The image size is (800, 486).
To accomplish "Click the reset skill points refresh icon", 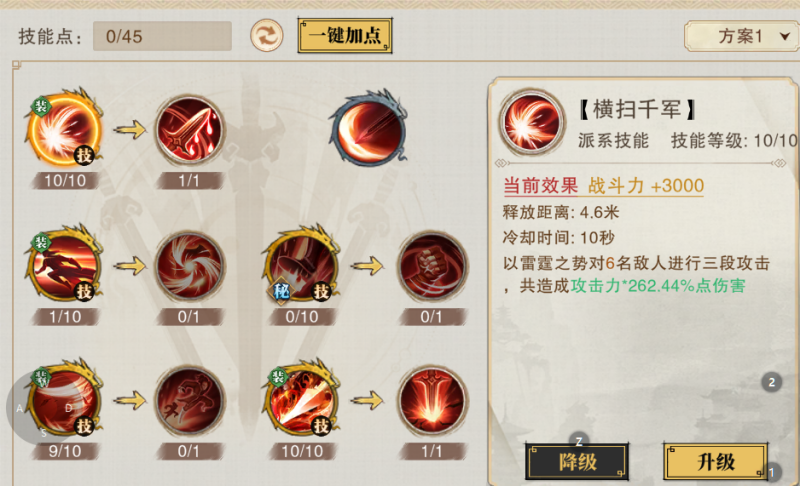I will click(266, 35).
